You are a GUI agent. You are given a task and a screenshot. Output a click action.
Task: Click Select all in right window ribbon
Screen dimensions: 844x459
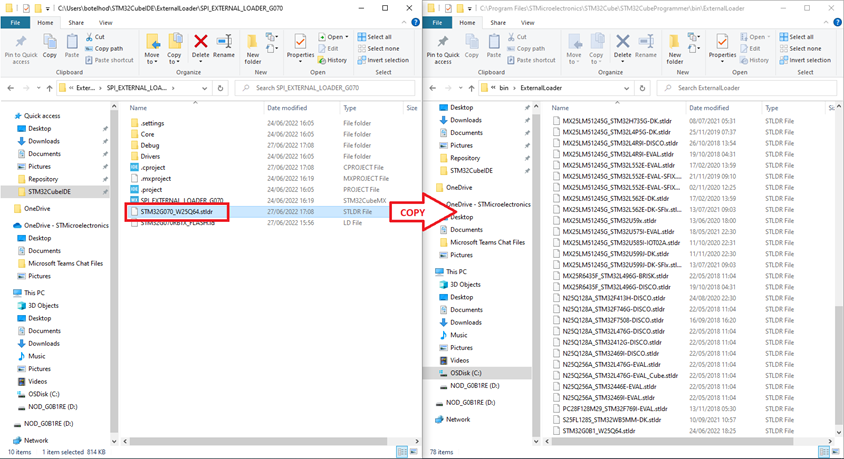[796, 37]
